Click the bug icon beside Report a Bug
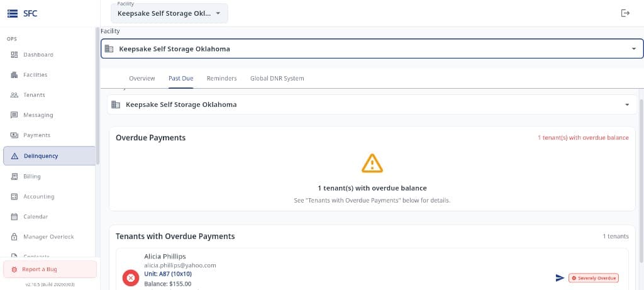Screen dimensions: 644x290 tap(14, 269)
